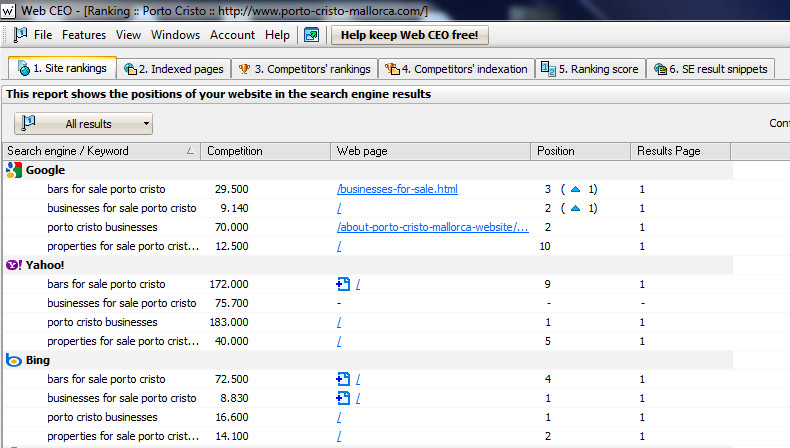790x448 pixels.
Task: Click the Indexed pages tab icon
Action: (x=130, y=69)
